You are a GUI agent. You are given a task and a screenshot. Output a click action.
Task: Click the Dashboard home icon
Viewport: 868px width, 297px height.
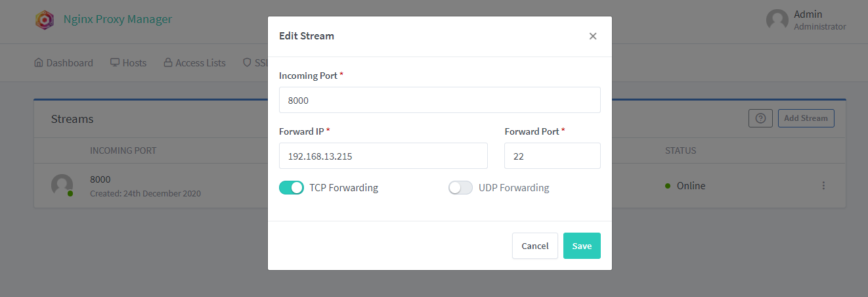38,63
